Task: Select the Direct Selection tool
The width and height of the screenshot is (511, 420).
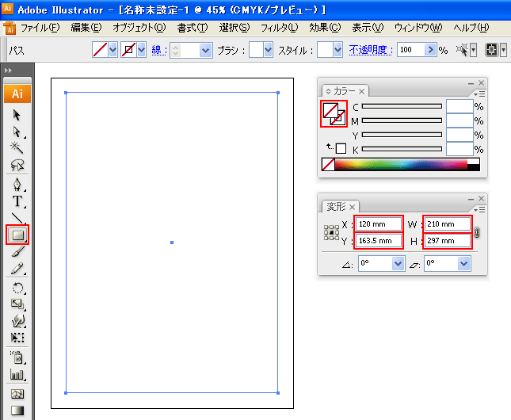Action: (x=17, y=132)
